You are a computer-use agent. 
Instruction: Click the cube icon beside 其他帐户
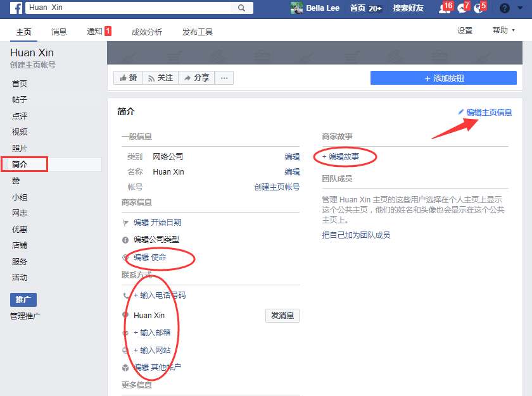point(125,368)
